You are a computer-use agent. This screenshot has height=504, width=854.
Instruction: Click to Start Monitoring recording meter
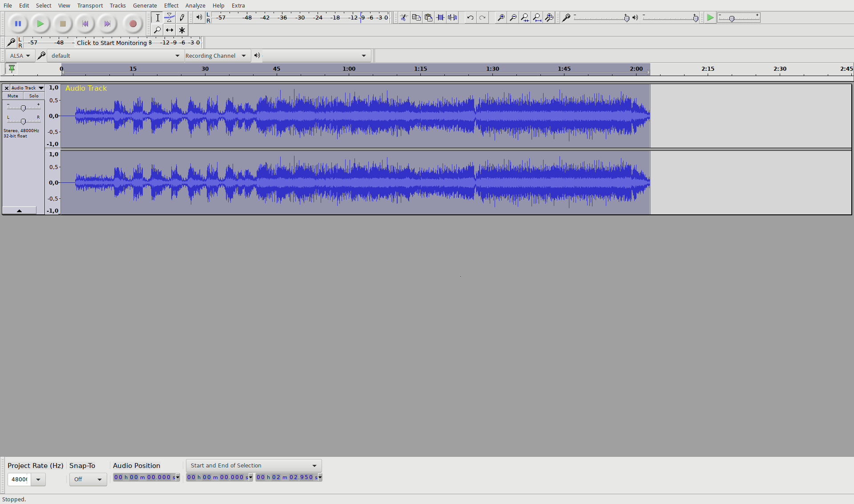point(112,43)
